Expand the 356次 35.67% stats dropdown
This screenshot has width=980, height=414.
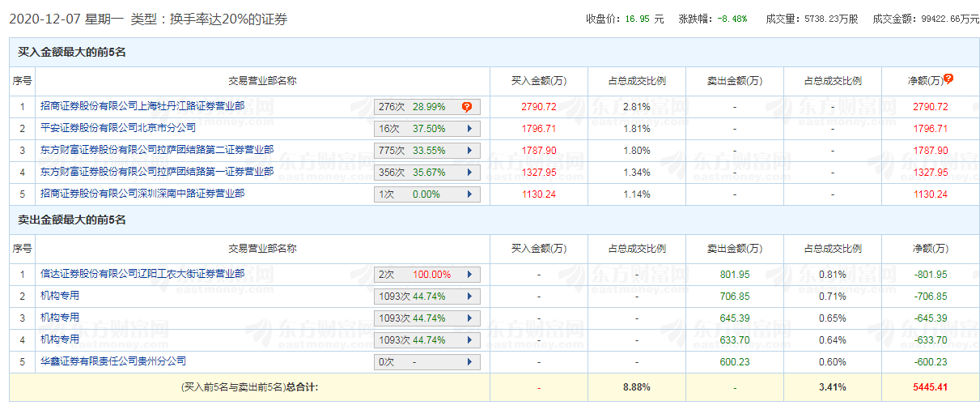click(x=469, y=173)
